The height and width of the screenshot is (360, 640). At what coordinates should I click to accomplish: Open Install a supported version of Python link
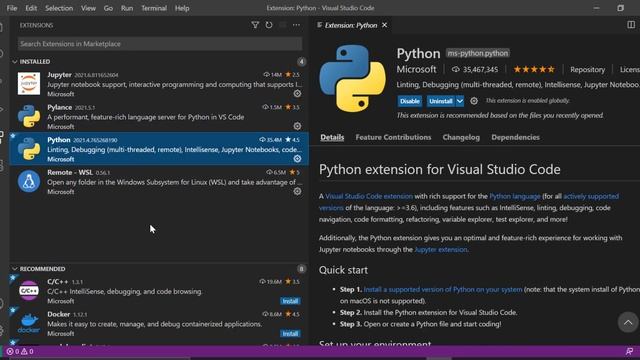click(x=442, y=289)
